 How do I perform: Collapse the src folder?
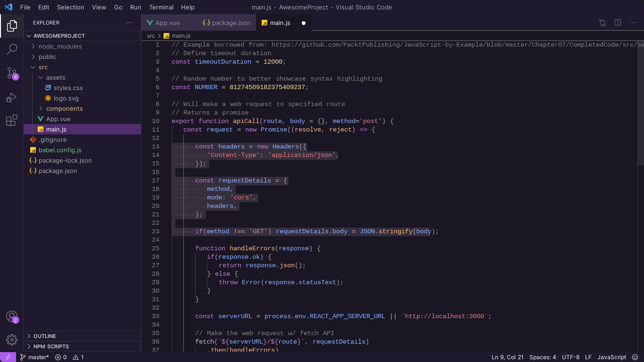tap(83, 67)
